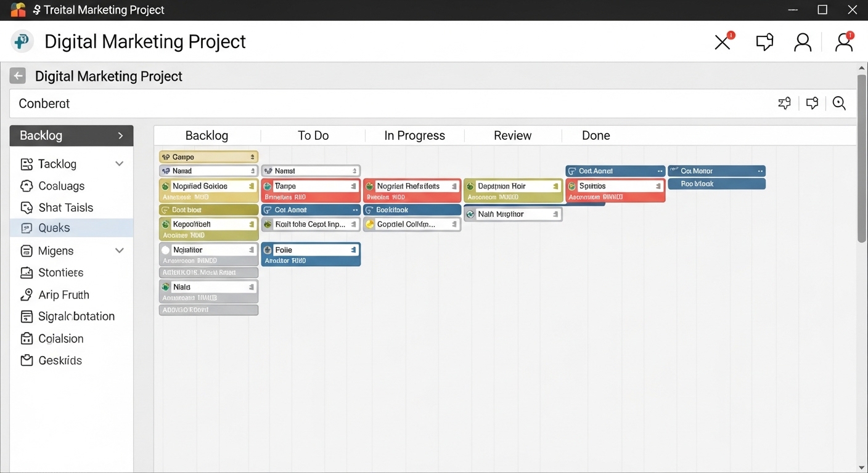Open the Nalh Mrigtitor card

513,214
